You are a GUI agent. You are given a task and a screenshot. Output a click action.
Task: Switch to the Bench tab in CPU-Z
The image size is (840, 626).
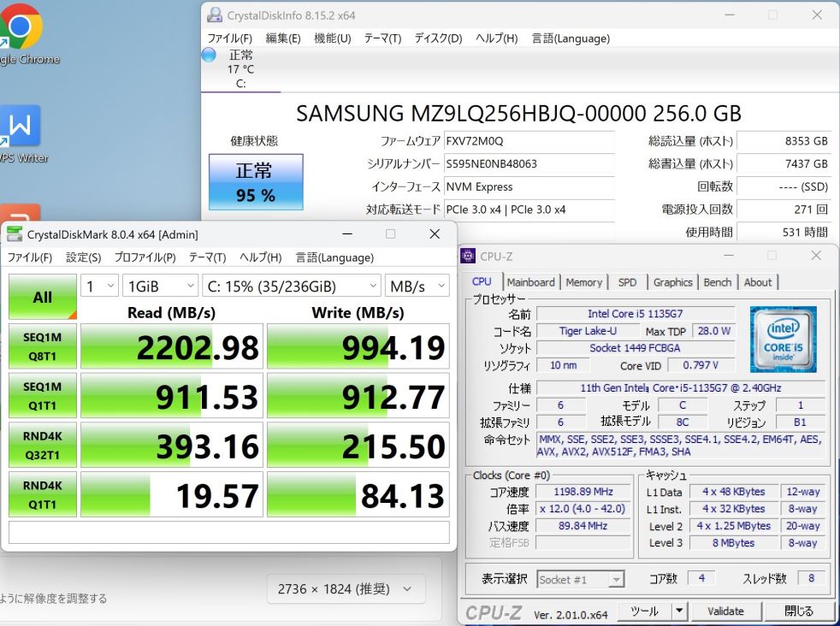[x=718, y=282]
